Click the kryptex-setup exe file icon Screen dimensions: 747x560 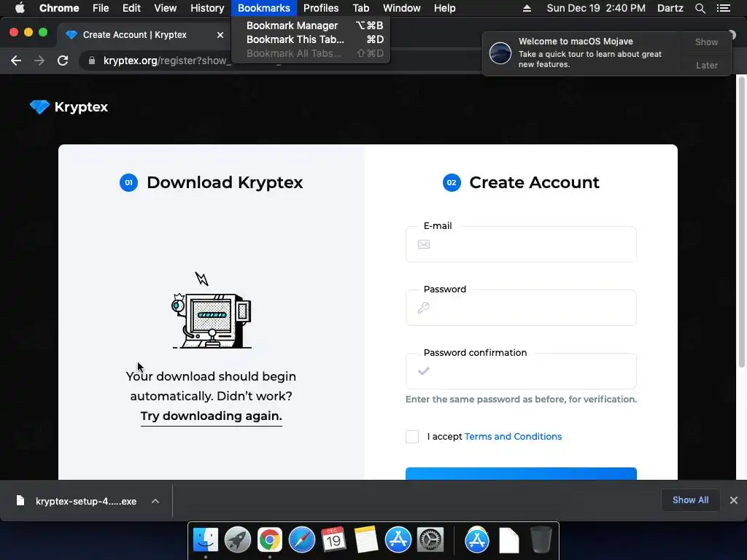tap(20, 500)
